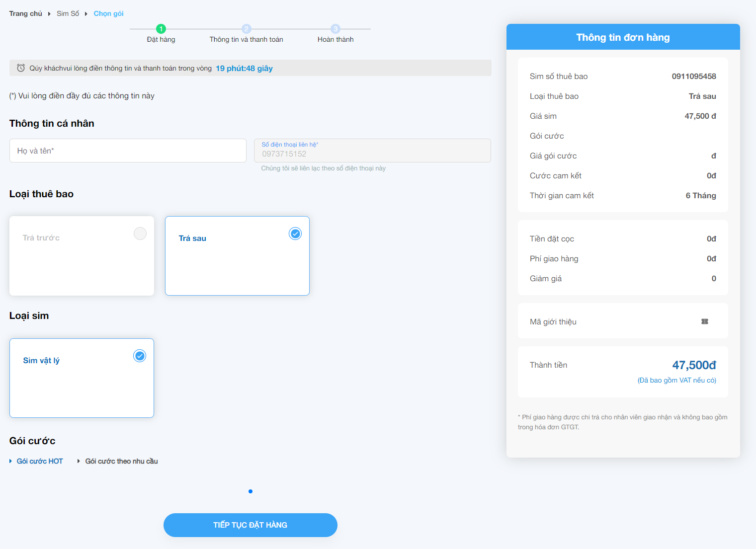Screen dimensions: 756x549
Task: Click TIẾP TỤC ĐẶT HÀNG button
Action: click(251, 525)
